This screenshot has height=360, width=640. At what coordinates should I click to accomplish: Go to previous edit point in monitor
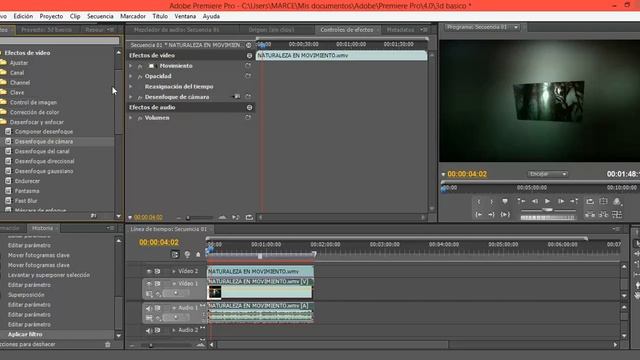[x=521, y=201]
